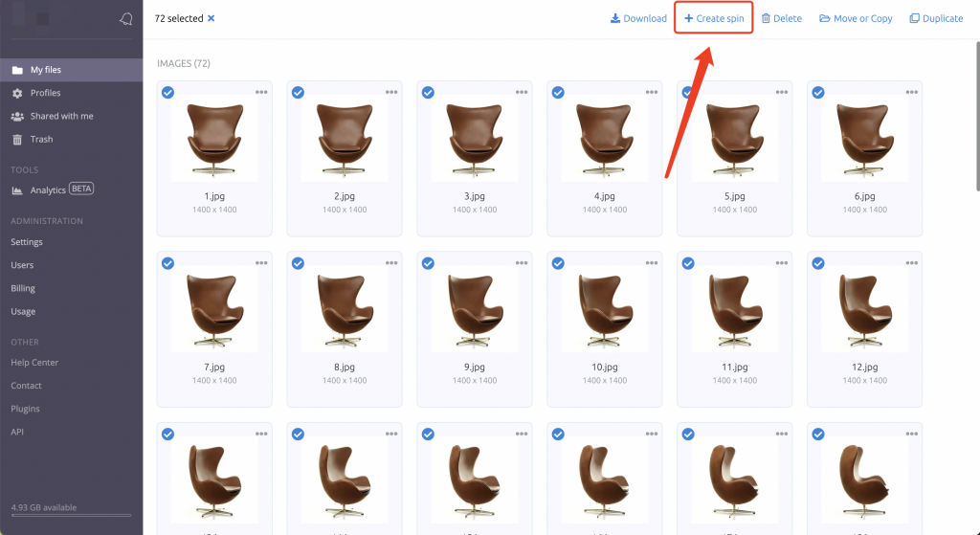980x535 pixels.
Task: Go to Users page
Action: click(22, 265)
